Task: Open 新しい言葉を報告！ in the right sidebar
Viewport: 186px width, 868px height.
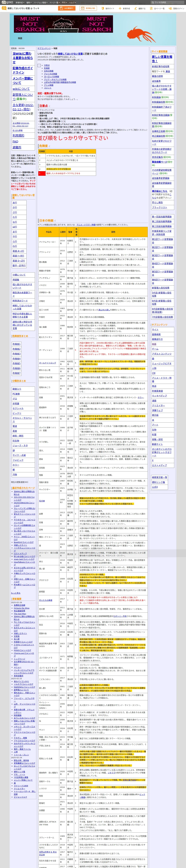Action: 162,59
